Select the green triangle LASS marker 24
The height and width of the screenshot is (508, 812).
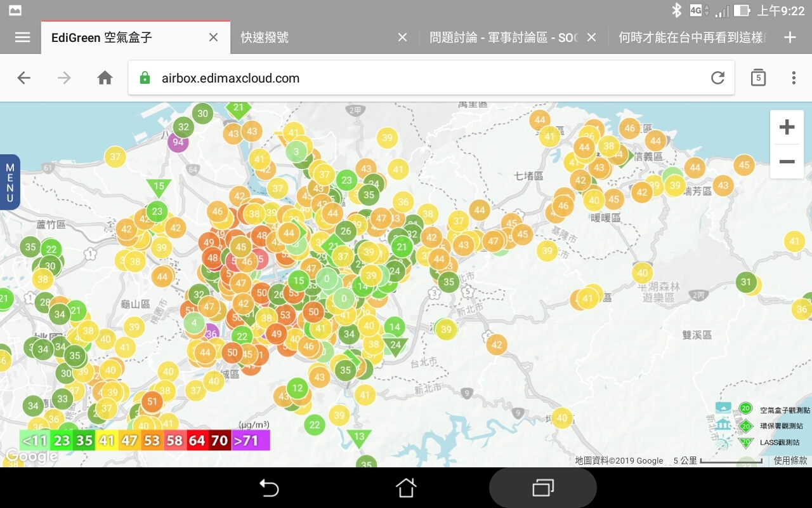pos(395,346)
